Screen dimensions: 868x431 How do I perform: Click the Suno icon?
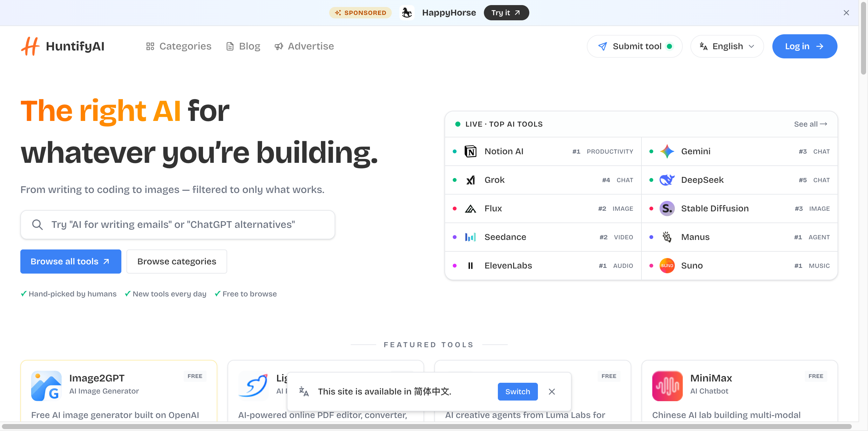(x=667, y=266)
